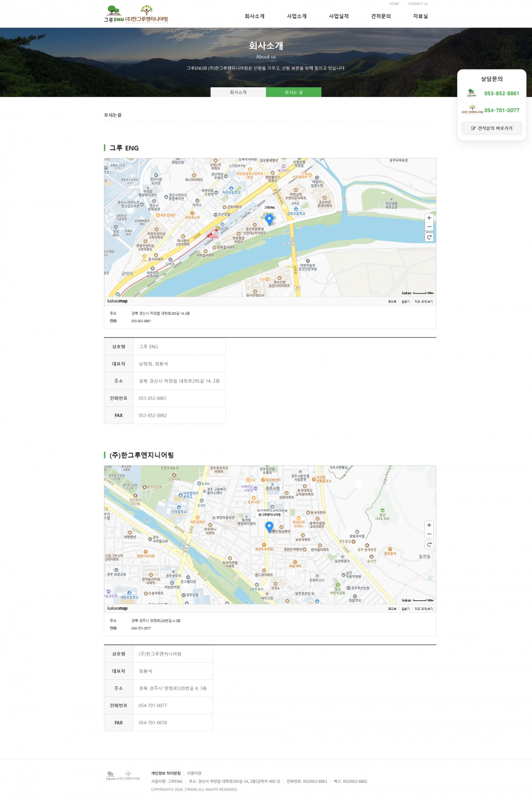Reset the 그루 ENG map view
This screenshot has height=803, width=532.
(x=429, y=237)
